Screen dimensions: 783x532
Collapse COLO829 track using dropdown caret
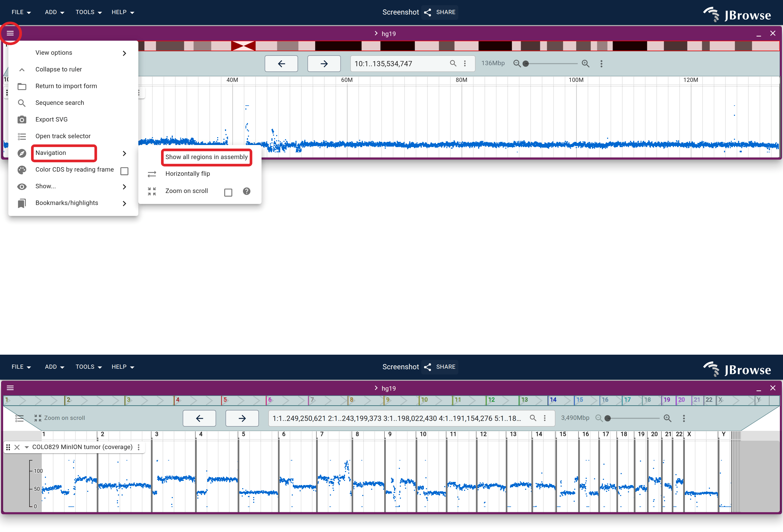coord(27,447)
